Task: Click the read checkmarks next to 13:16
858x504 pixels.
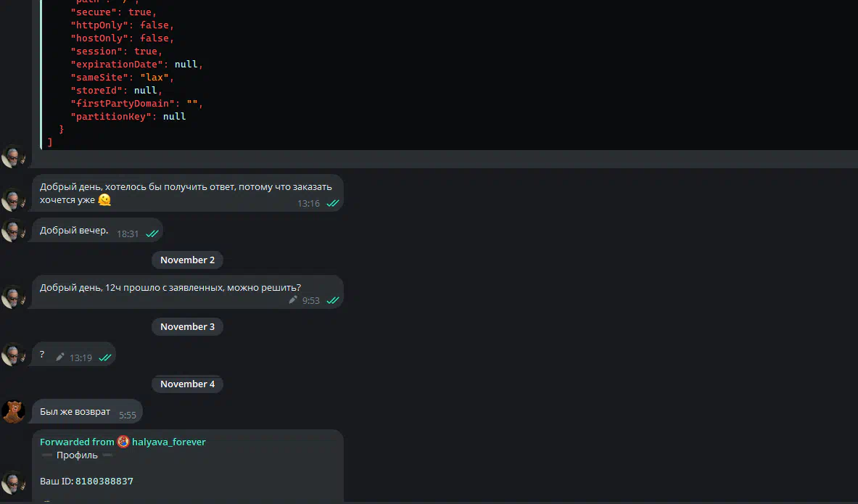Action: click(333, 203)
